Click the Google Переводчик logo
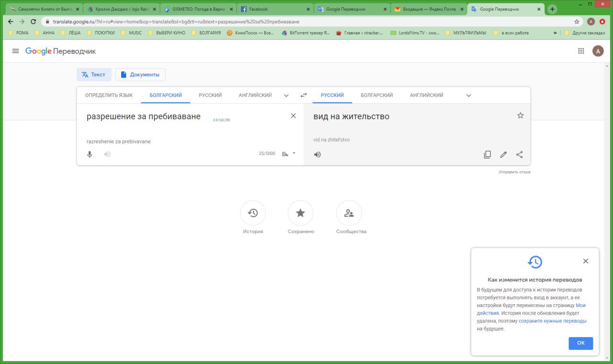Viewport: 613px width, 364px height. pos(60,51)
